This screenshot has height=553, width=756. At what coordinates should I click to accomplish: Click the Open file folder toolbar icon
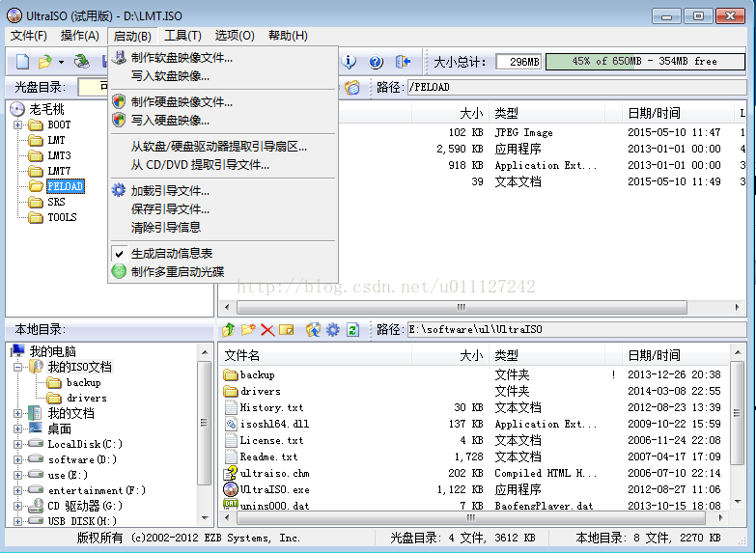[x=44, y=62]
